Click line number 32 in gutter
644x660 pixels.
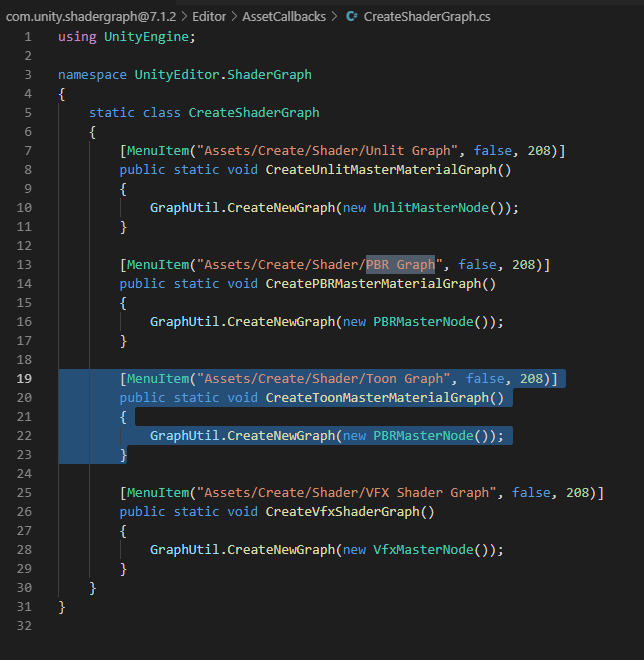(x=24, y=626)
